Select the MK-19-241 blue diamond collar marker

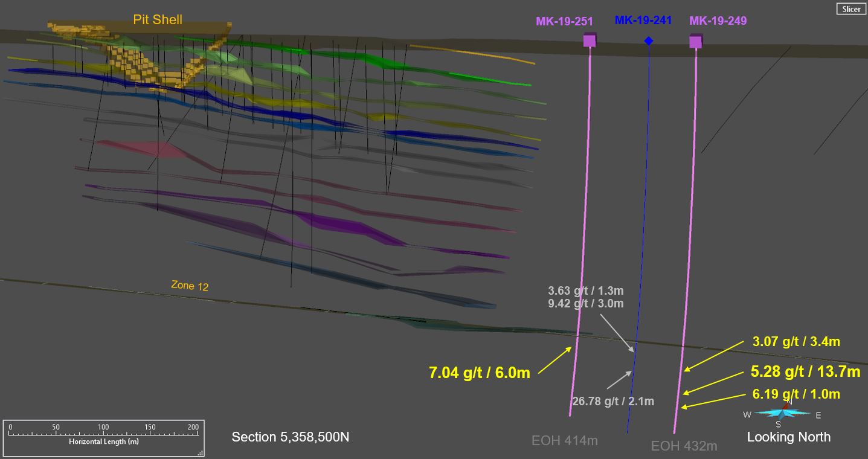point(648,41)
